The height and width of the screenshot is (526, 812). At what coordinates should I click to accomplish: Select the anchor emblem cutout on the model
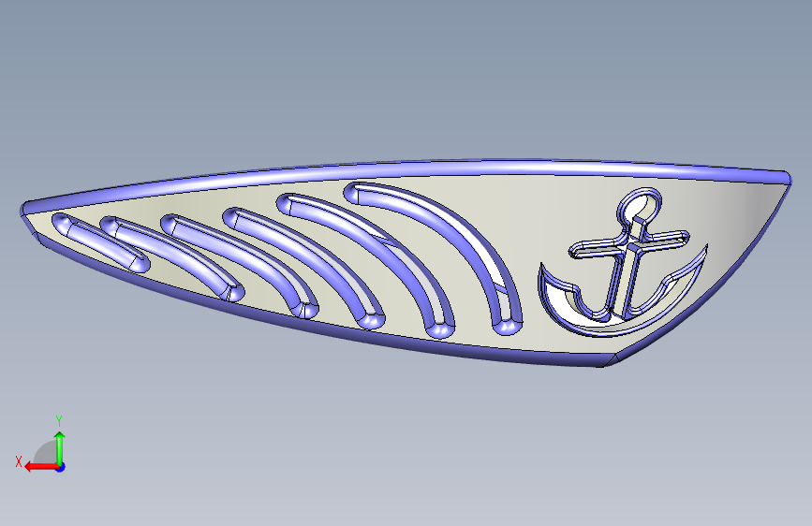(x=623, y=263)
